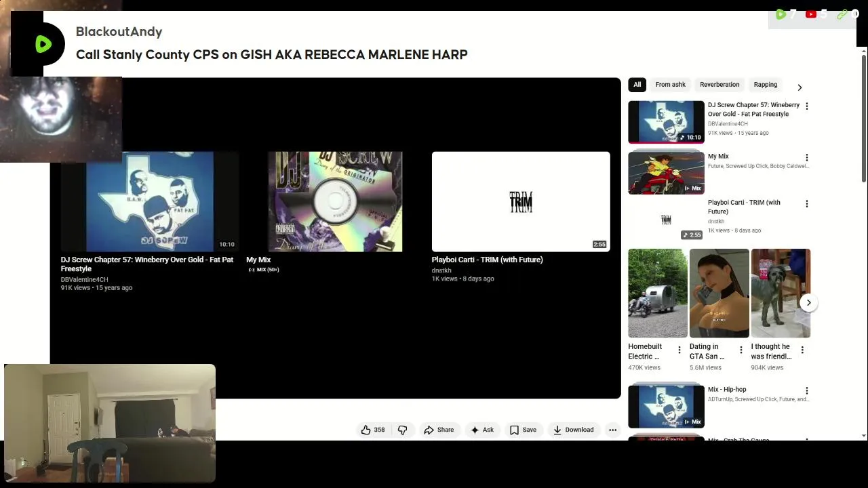868x488 pixels.
Task: Open more actions three-dot menu below player
Action: click(x=612, y=430)
